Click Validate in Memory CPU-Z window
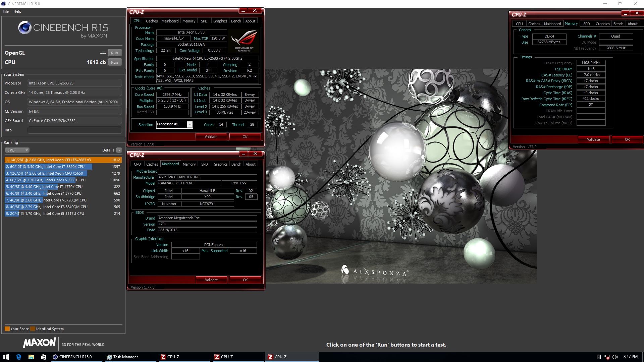 [x=593, y=139]
